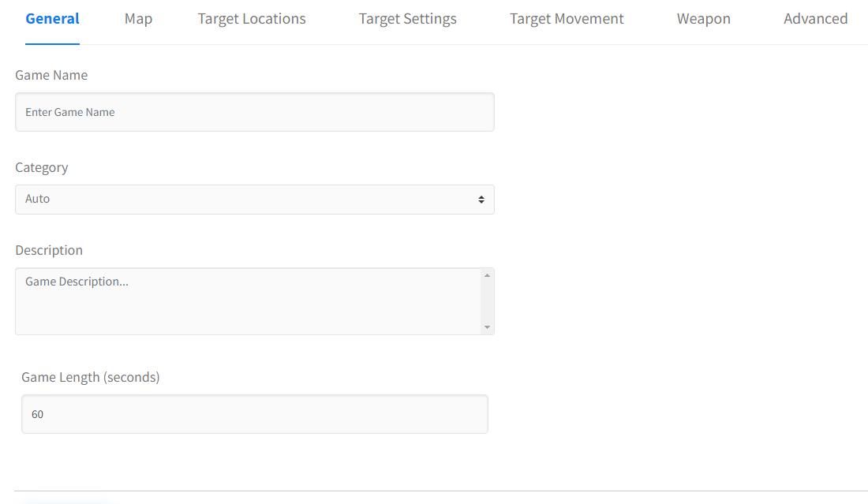Image resolution: width=868 pixels, height=504 pixels.
Task: Focus the Enter Game Name field
Action: click(x=254, y=112)
